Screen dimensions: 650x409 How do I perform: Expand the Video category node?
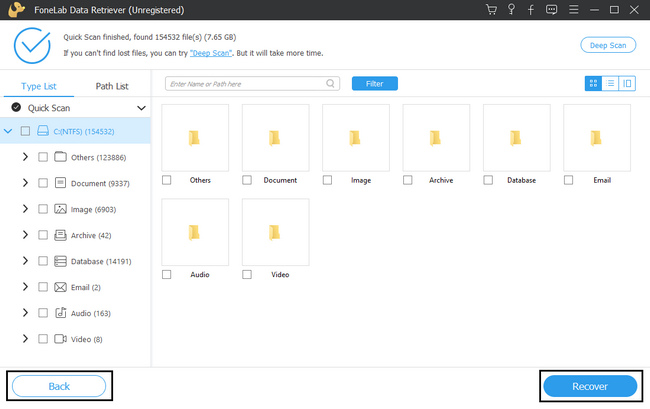pyautogui.click(x=25, y=339)
